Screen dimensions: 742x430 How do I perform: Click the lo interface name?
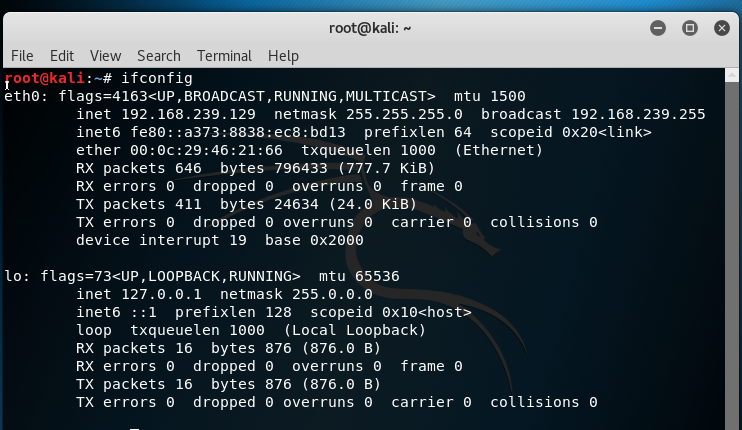[14, 276]
